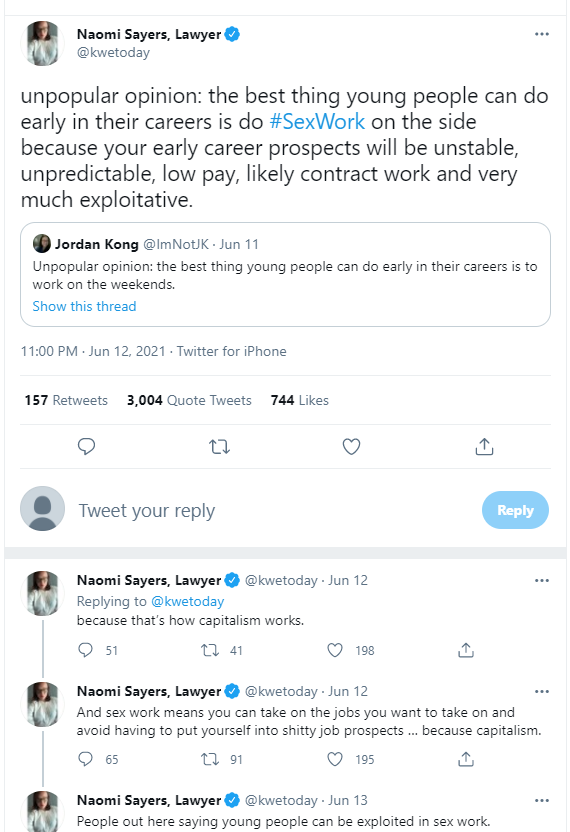Open 'Show this thread' in quoted tweet
Screen dimensions: 570x832
point(84,306)
